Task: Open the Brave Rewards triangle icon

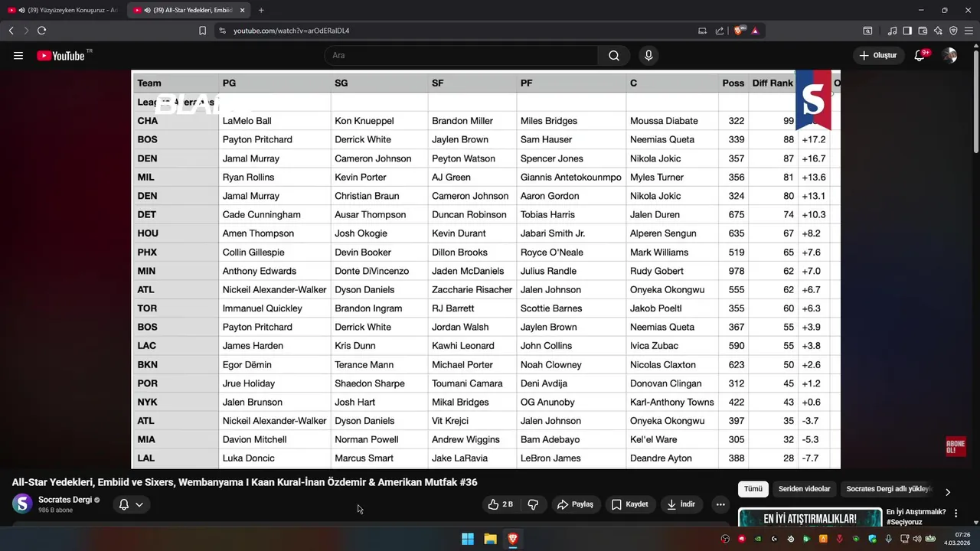Action: click(x=755, y=31)
